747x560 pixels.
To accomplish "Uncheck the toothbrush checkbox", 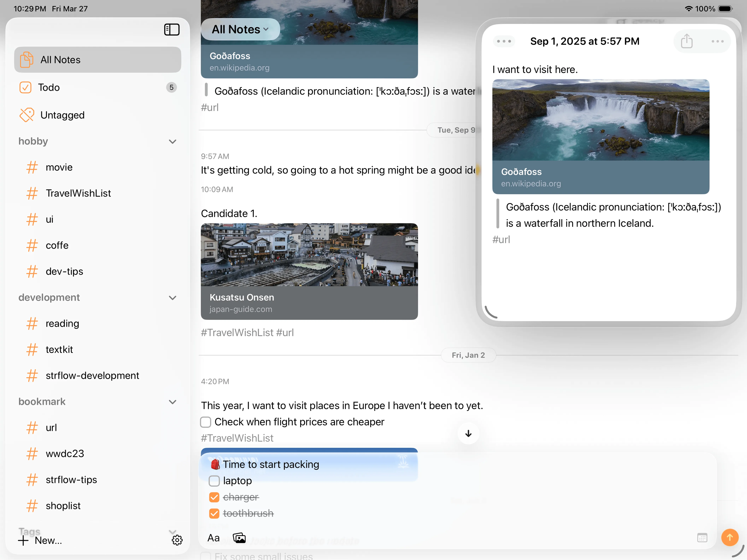I will (214, 513).
